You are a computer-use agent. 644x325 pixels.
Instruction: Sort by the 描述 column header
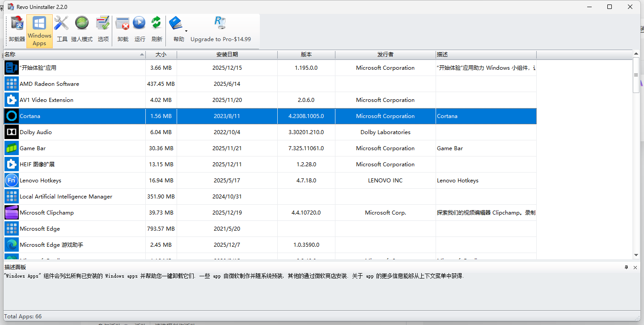click(486, 55)
